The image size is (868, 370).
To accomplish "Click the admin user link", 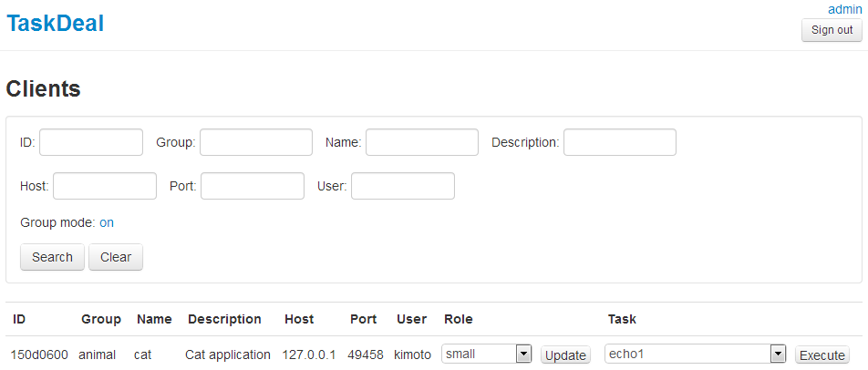I will [844, 9].
